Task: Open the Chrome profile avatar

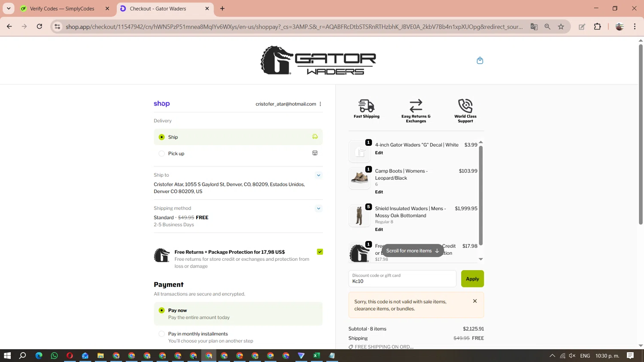Action: (620, 27)
